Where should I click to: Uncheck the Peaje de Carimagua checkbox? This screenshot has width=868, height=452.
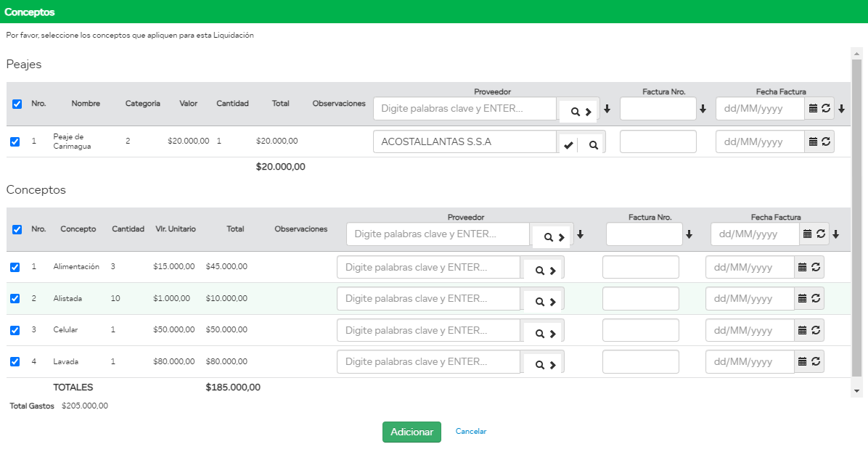pyautogui.click(x=15, y=141)
